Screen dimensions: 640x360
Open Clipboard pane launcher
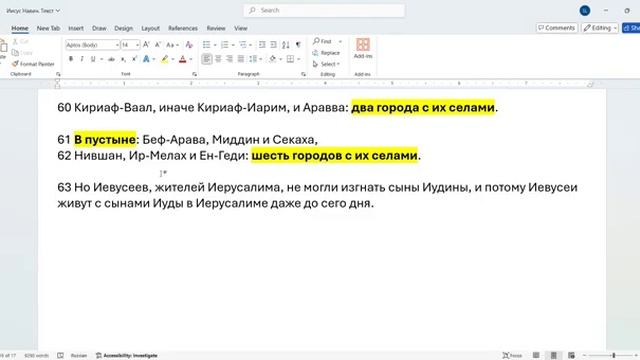pos(58,74)
